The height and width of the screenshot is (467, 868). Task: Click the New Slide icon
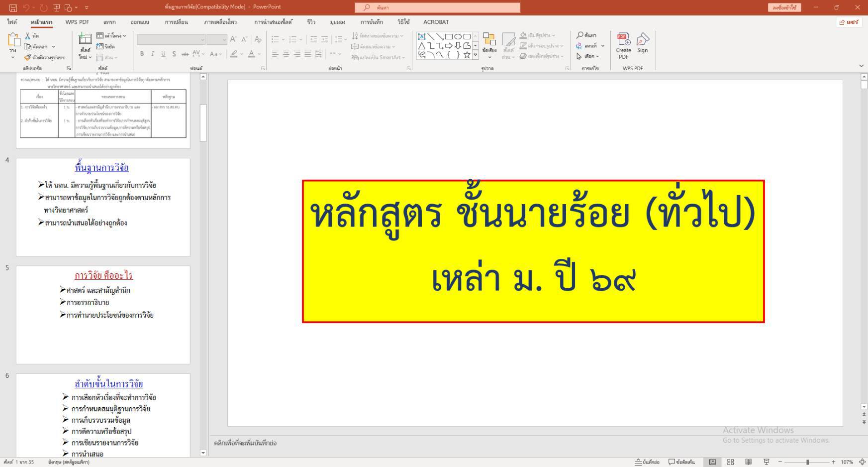pos(86,40)
